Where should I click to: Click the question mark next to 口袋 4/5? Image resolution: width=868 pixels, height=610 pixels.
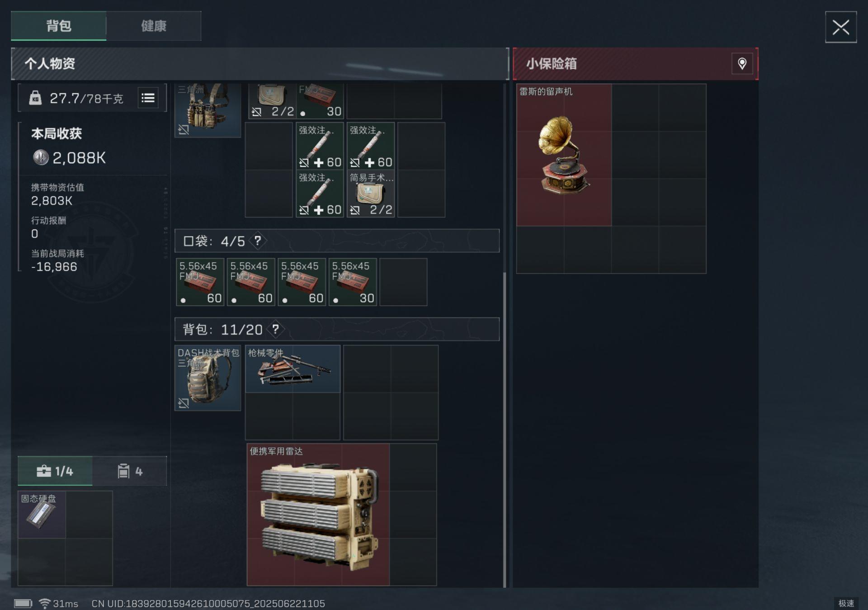pos(258,241)
